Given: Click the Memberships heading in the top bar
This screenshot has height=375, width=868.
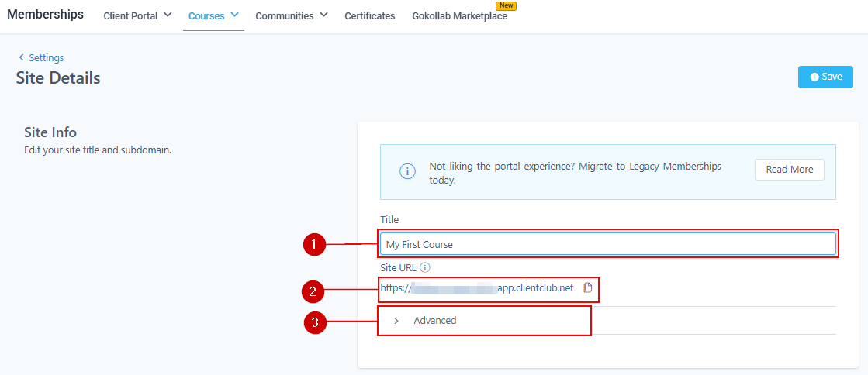Looking at the screenshot, I should tap(45, 15).
